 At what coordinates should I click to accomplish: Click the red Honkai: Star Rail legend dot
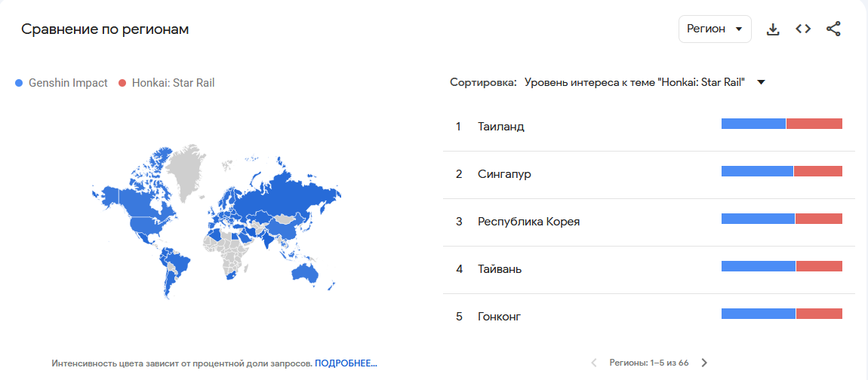tap(122, 83)
